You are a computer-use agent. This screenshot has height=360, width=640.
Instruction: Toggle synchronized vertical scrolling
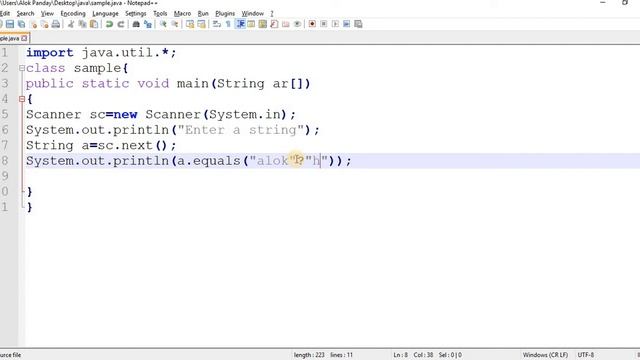coord(190,24)
